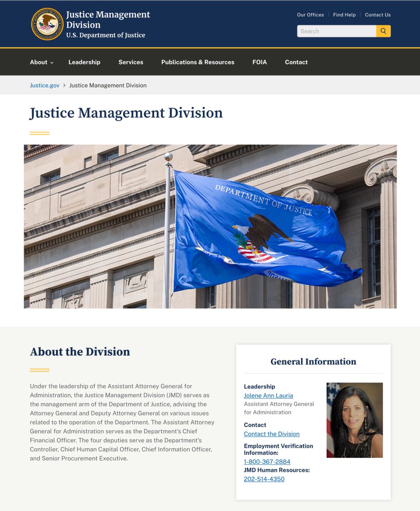Viewport: 420px width, 511px height.
Task: Click the General Information heading
Action: click(x=313, y=362)
